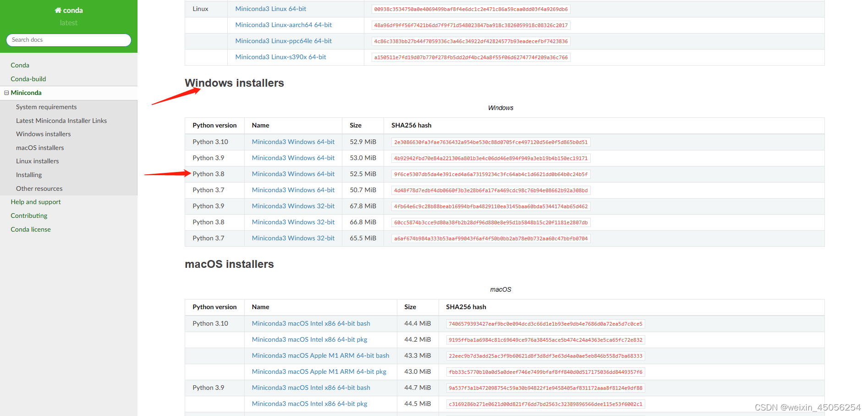Screen dimensions: 868x416
Task: Download Miniconda3 Linux-ppc64le 64-bit
Action: coord(284,41)
